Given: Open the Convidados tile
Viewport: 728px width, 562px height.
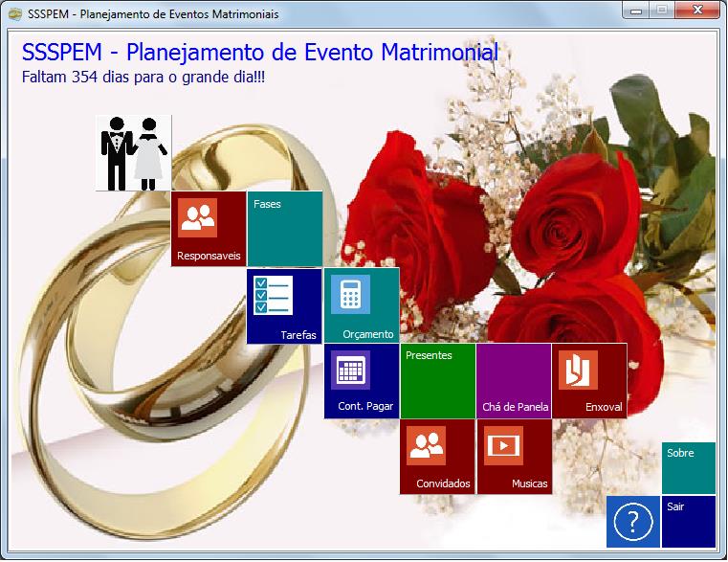Looking at the screenshot, I should [x=438, y=457].
